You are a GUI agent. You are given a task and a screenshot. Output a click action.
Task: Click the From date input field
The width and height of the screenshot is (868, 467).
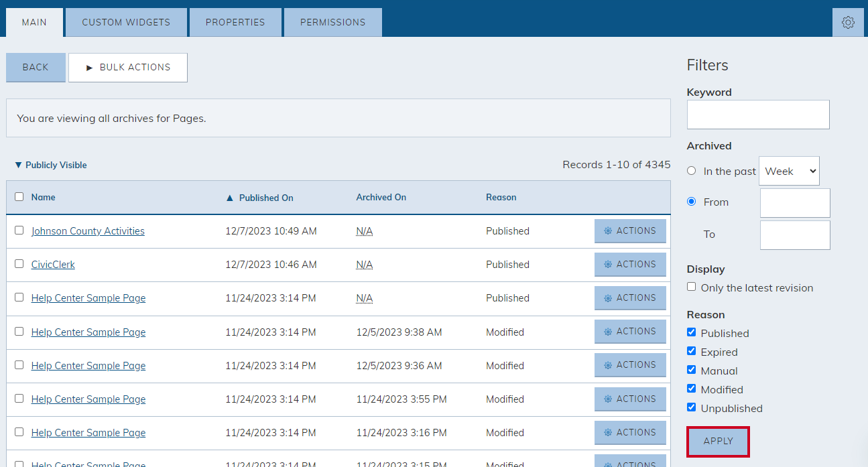[795, 203]
